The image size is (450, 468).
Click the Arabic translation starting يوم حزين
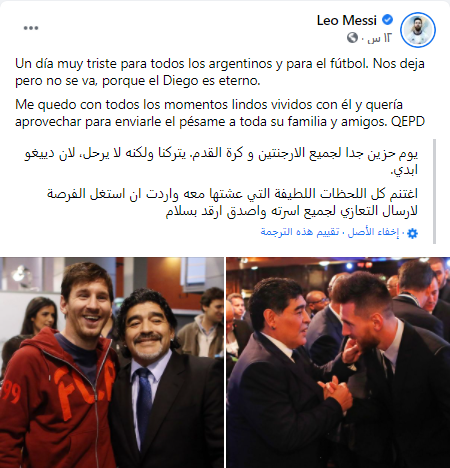[221, 162]
